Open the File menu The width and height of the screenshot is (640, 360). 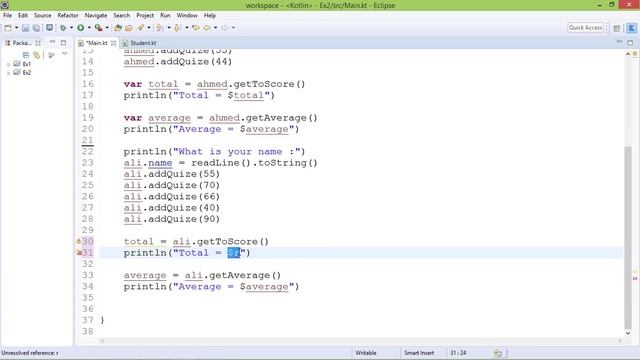(x=7, y=15)
